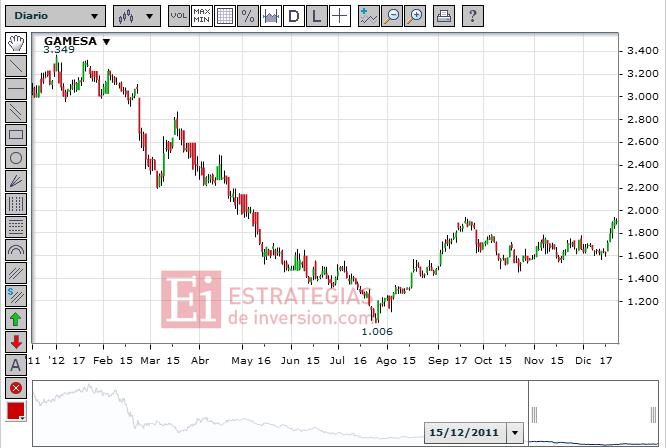
Task: Click the Ago date axis label
Action: [x=386, y=361]
